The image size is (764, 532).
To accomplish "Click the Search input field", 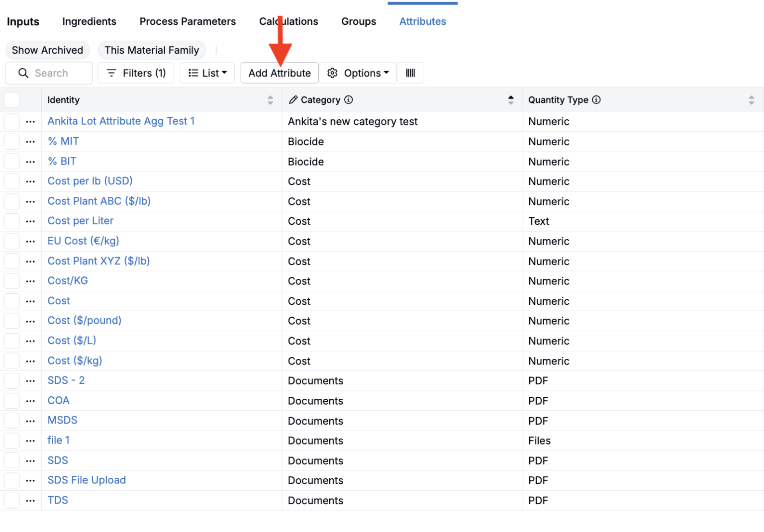I will 49,73.
